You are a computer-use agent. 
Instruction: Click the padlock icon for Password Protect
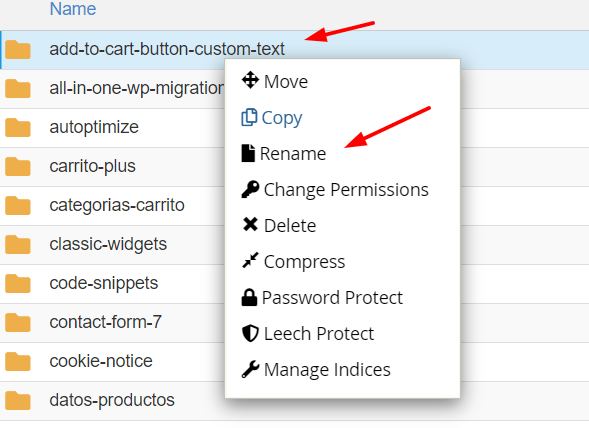tap(249, 297)
